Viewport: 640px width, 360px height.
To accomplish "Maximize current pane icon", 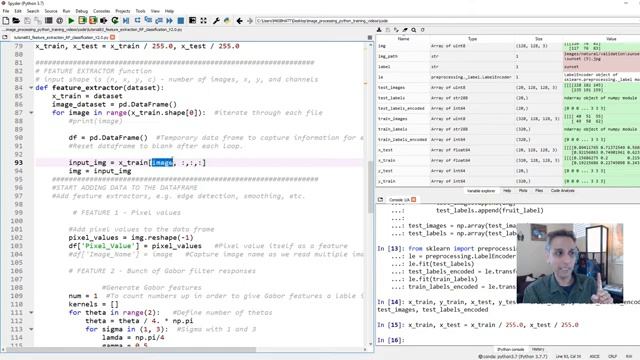I will click(x=192, y=20).
